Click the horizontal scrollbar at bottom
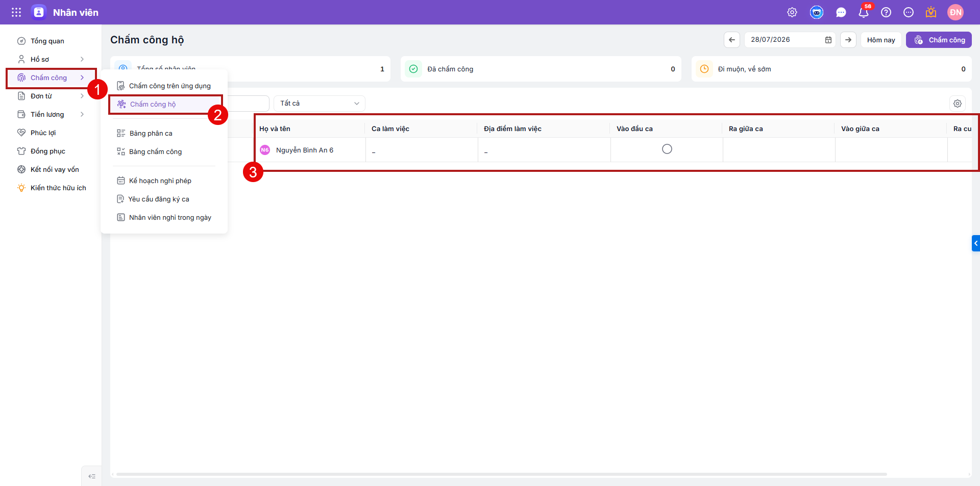Screen dimensions: 980x486 pyautogui.click(x=502, y=474)
